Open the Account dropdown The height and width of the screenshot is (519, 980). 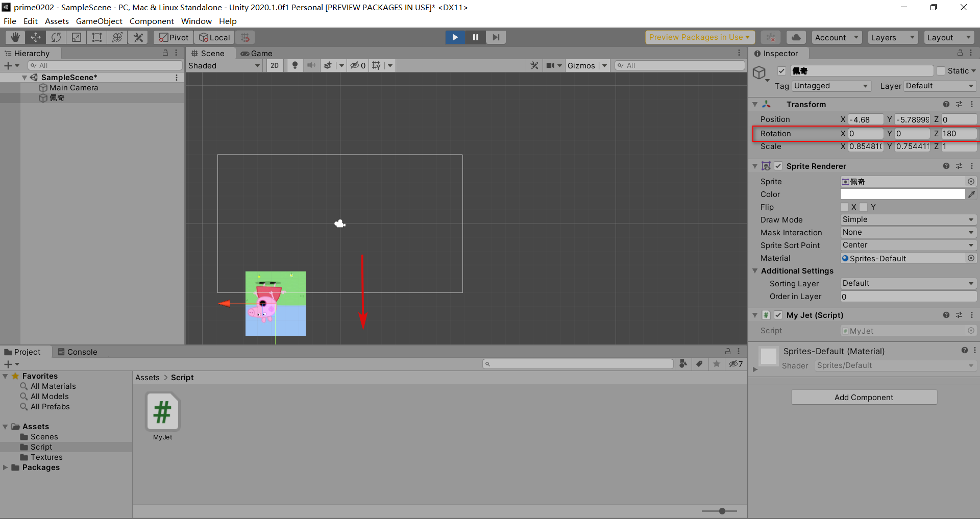point(837,37)
